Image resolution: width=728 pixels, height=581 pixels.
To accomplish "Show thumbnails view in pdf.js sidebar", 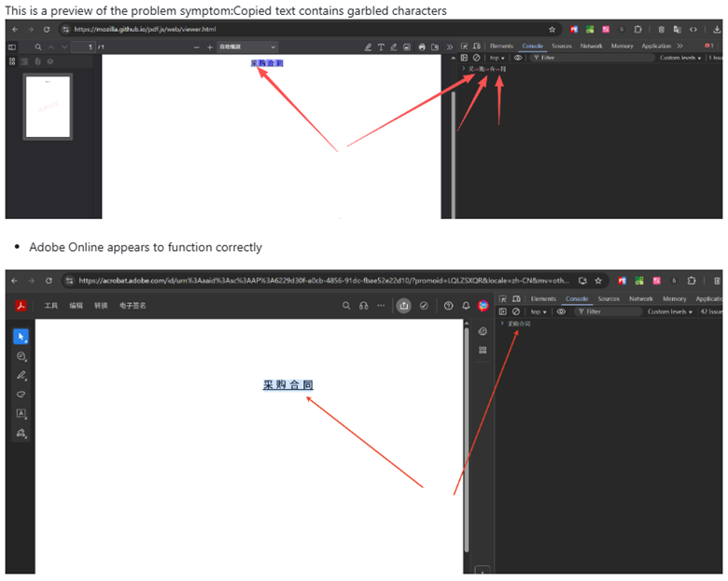I will point(12,62).
